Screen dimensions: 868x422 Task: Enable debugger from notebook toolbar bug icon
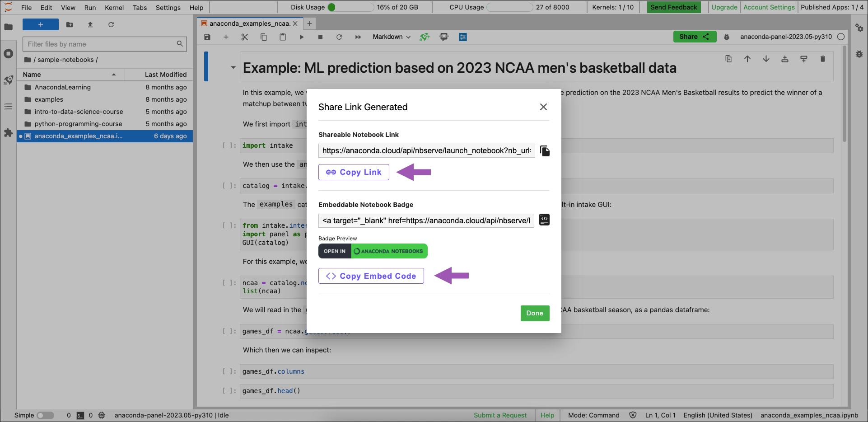point(727,37)
